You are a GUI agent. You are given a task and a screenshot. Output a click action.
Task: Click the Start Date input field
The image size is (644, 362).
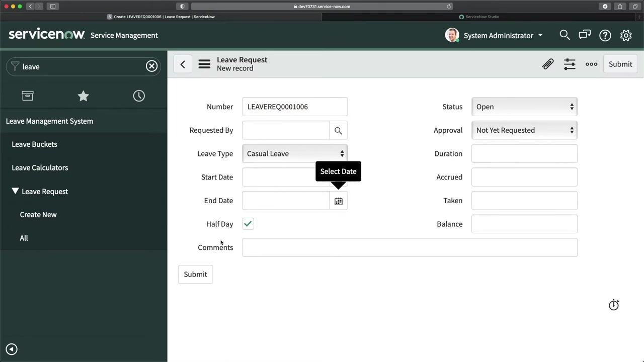pyautogui.click(x=286, y=177)
